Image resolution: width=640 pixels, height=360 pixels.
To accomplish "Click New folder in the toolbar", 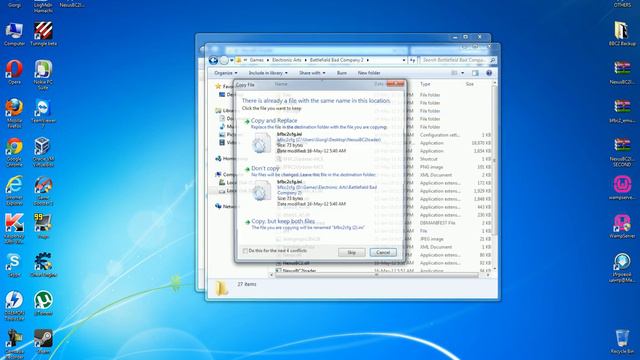I will coord(369,73).
